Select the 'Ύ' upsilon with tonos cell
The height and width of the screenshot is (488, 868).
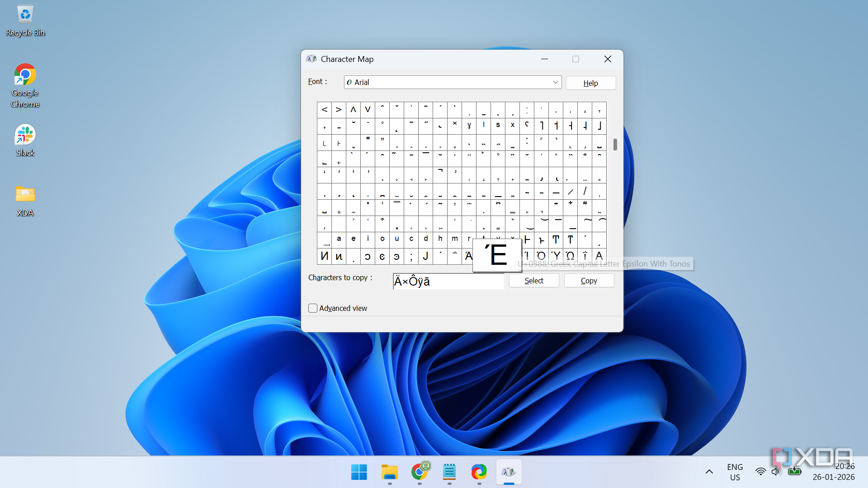click(556, 256)
